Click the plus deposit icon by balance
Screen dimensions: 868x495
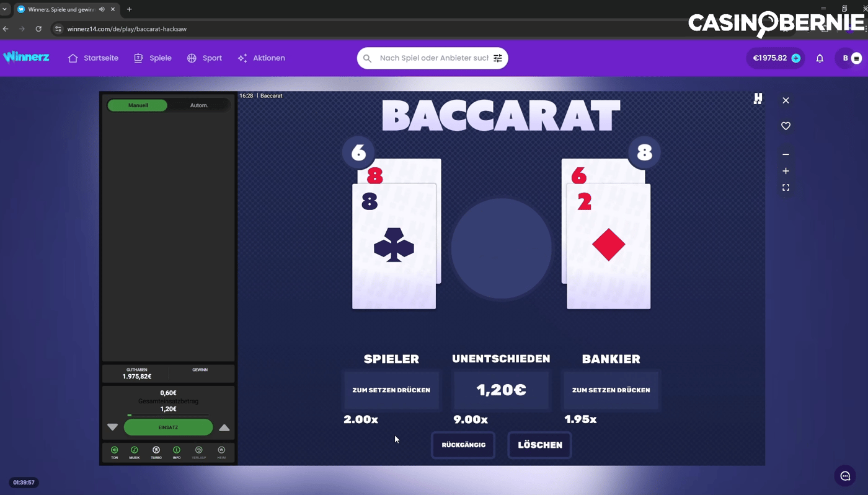pos(796,58)
